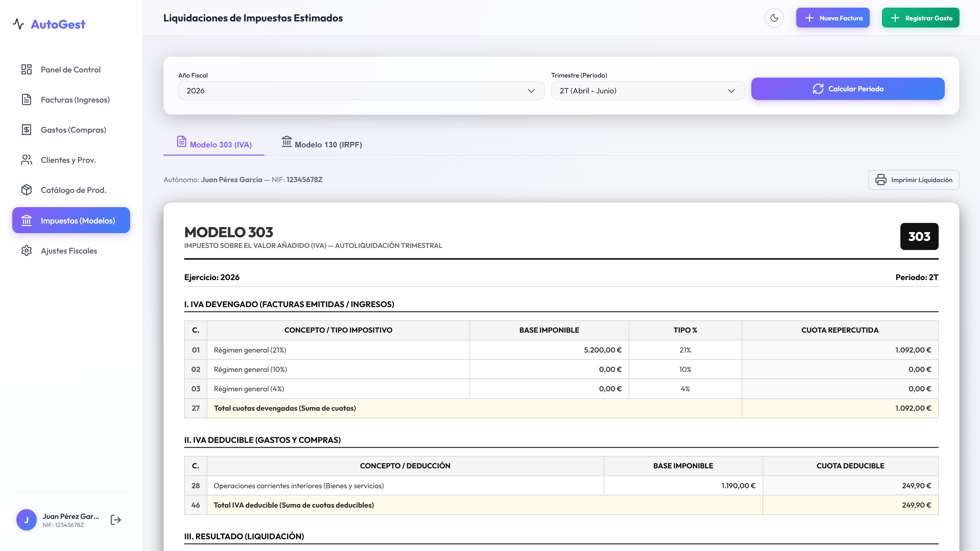Expand the Año Fiscal 2026 dropdown
The image size is (980, 551).
point(361,91)
